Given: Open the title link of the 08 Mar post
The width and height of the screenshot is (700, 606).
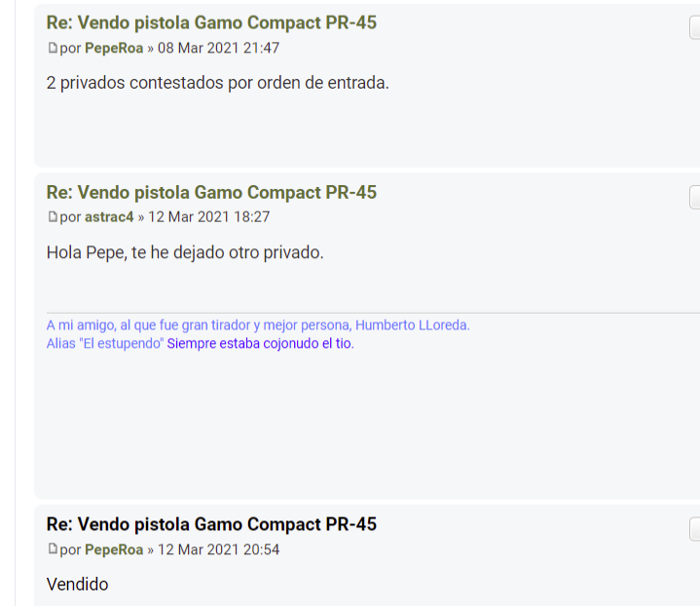Looking at the screenshot, I should [211, 22].
